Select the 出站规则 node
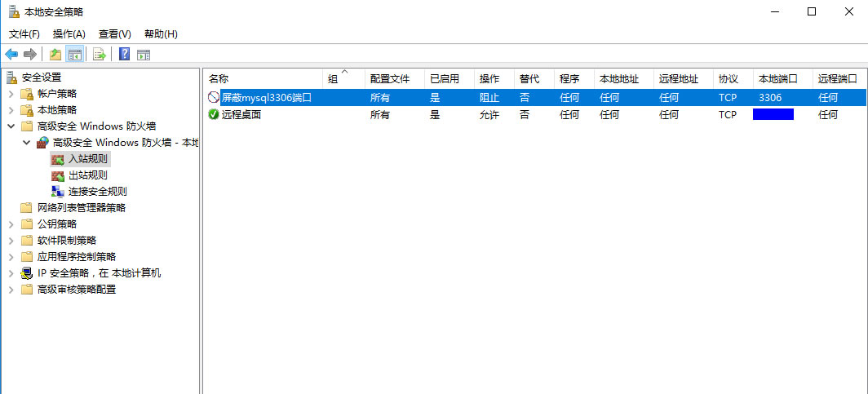The image size is (868, 394). click(87, 175)
